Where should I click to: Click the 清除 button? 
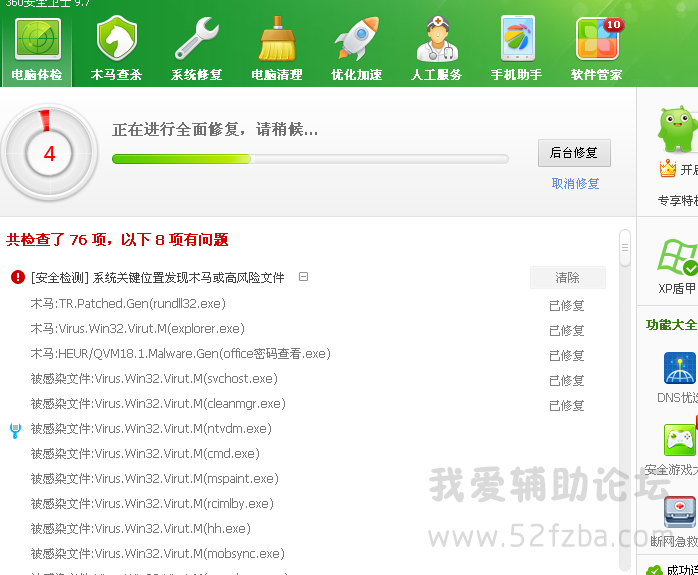click(568, 278)
